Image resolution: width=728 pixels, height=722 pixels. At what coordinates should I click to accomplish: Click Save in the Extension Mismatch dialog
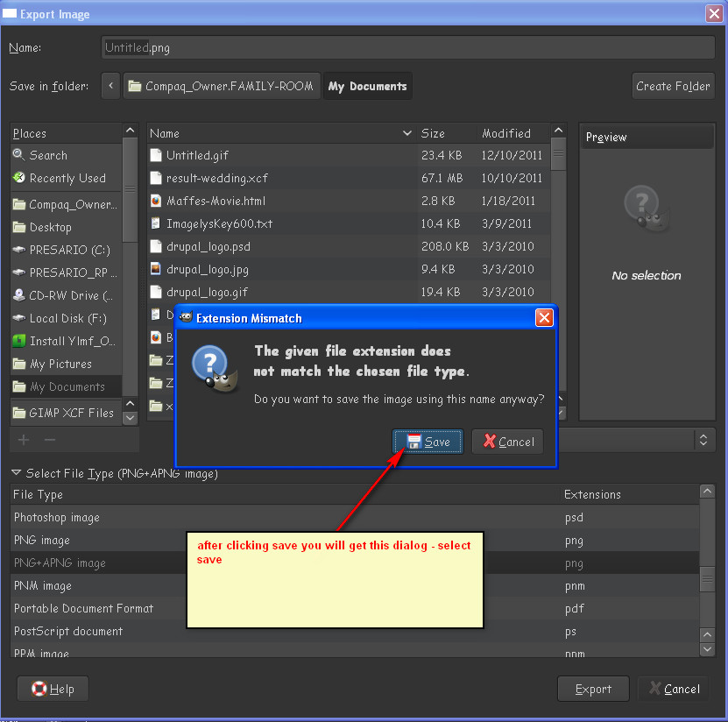coord(428,442)
